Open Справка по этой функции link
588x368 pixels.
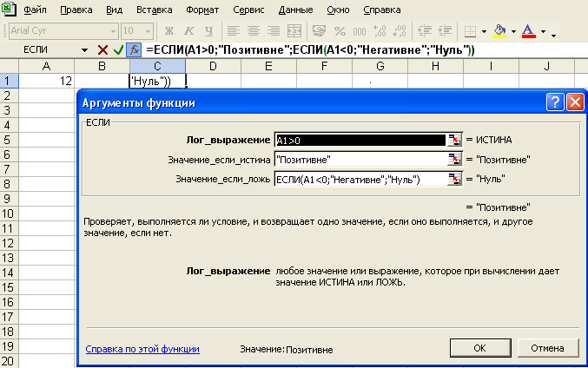click(142, 349)
